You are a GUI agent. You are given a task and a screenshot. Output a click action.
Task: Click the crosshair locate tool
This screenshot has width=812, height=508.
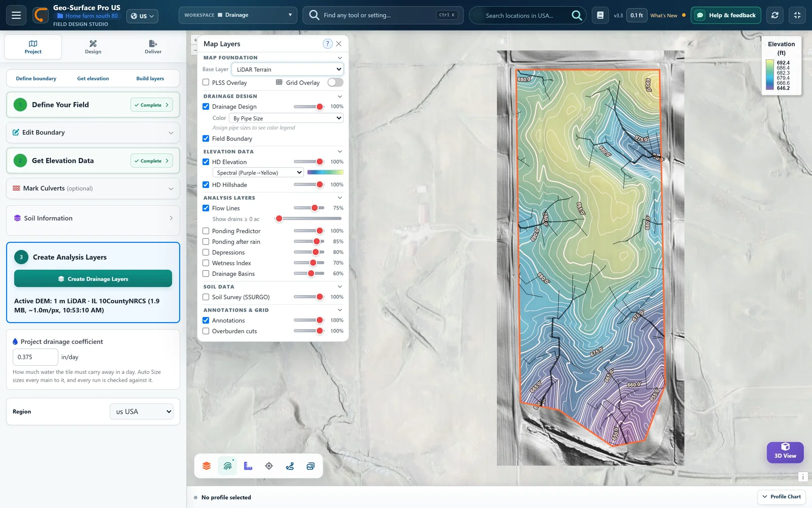click(269, 466)
